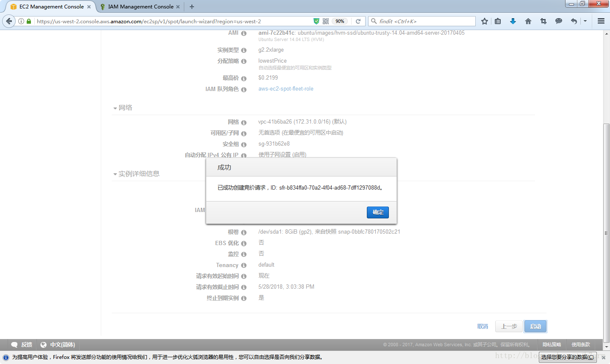Click info icon next to 监控

click(244, 254)
